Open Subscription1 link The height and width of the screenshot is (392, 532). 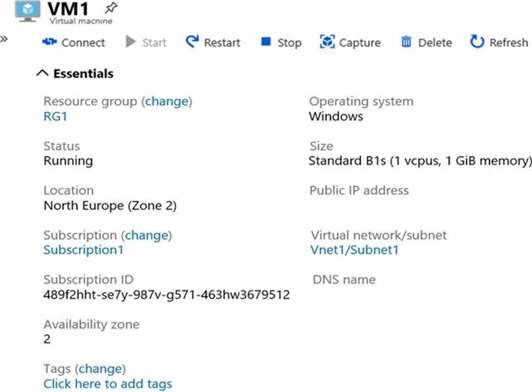[x=83, y=250]
